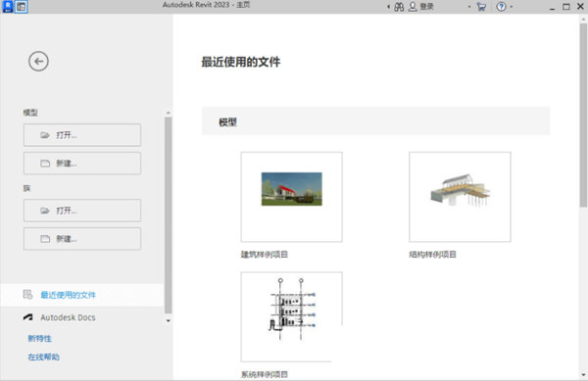This screenshot has height=381, width=588.
Task: Expand the help dropdown arrow
Action: point(512,7)
